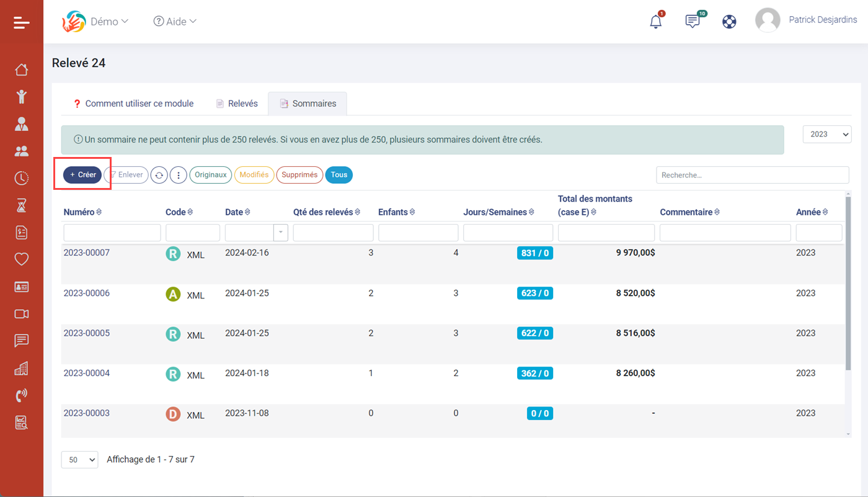
Task: Focus the Recherche search field
Action: pyautogui.click(x=753, y=175)
